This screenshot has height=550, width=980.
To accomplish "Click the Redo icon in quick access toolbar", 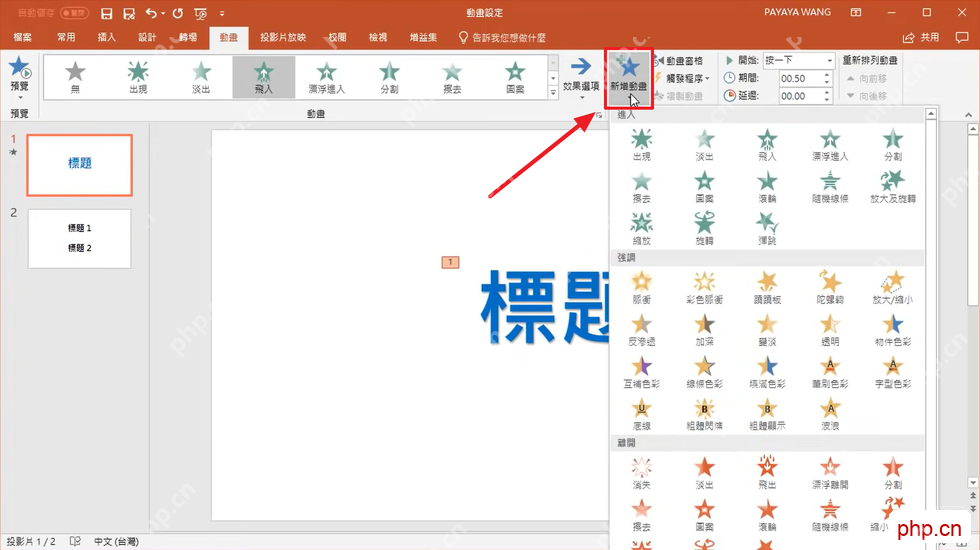I will click(178, 13).
